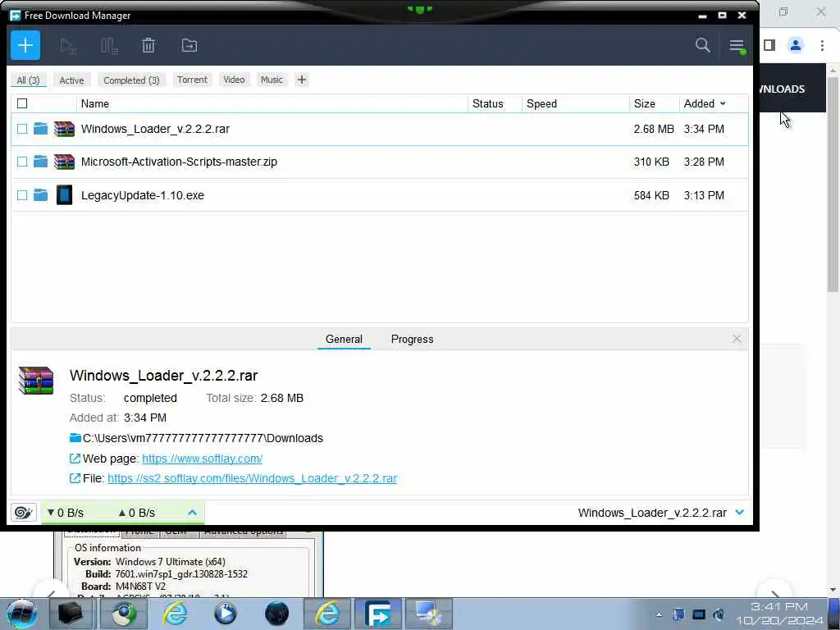The height and width of the screenshot is (630, 840).
Task: Open Windows Media Player from the taskbar
Action: [226, 614]
